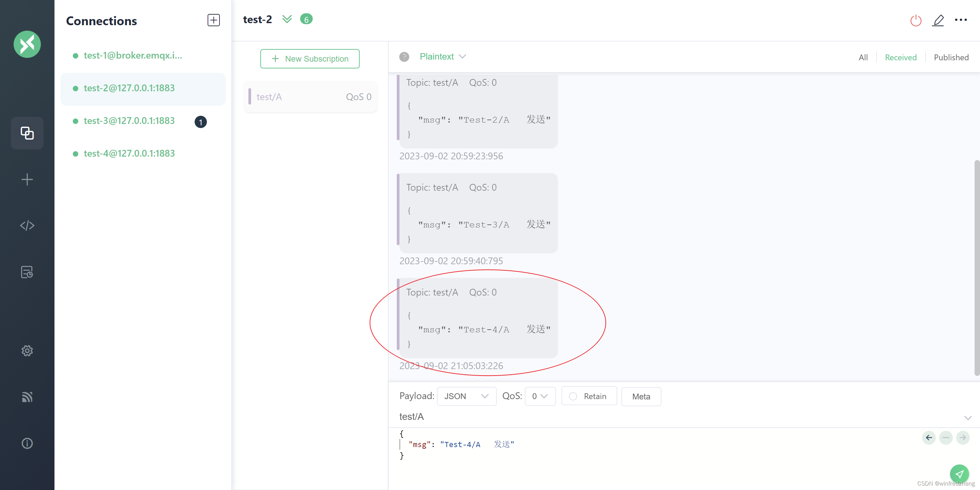This screenshot has width=980, height=490.
Task: Add new connection via Connections plus box
Action: coord(213,20)
